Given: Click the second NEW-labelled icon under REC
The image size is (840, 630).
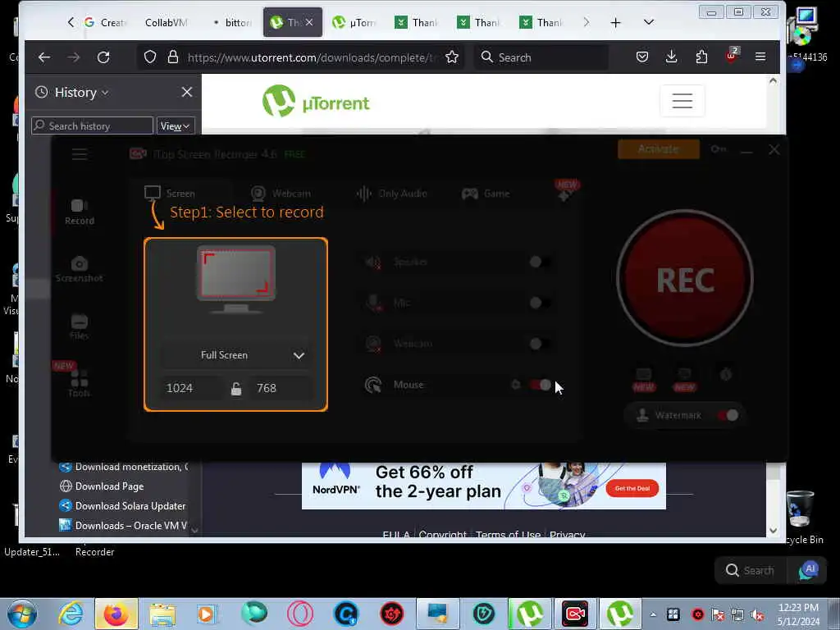Looking at the screenshot, I should click(684, 379).
